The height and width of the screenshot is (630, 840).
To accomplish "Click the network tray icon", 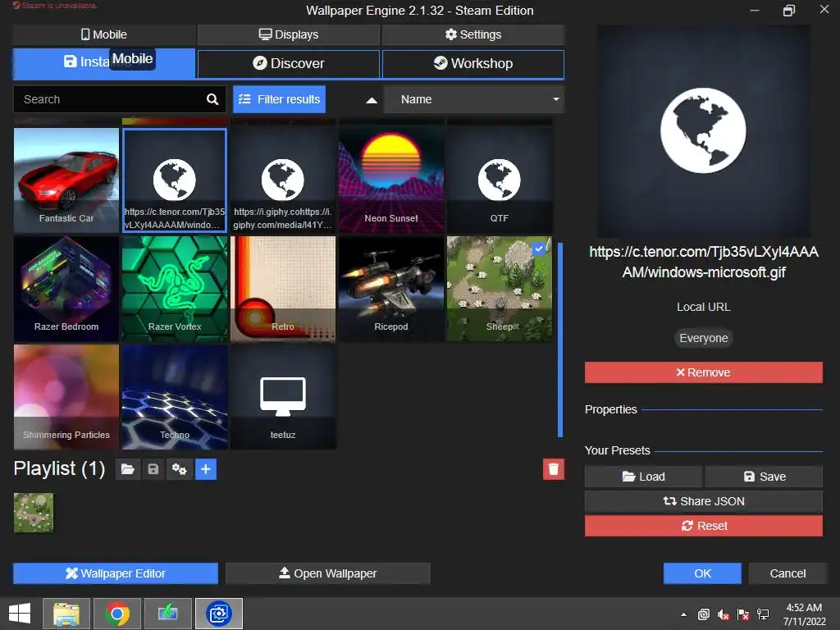I will (x=763, y=614).
